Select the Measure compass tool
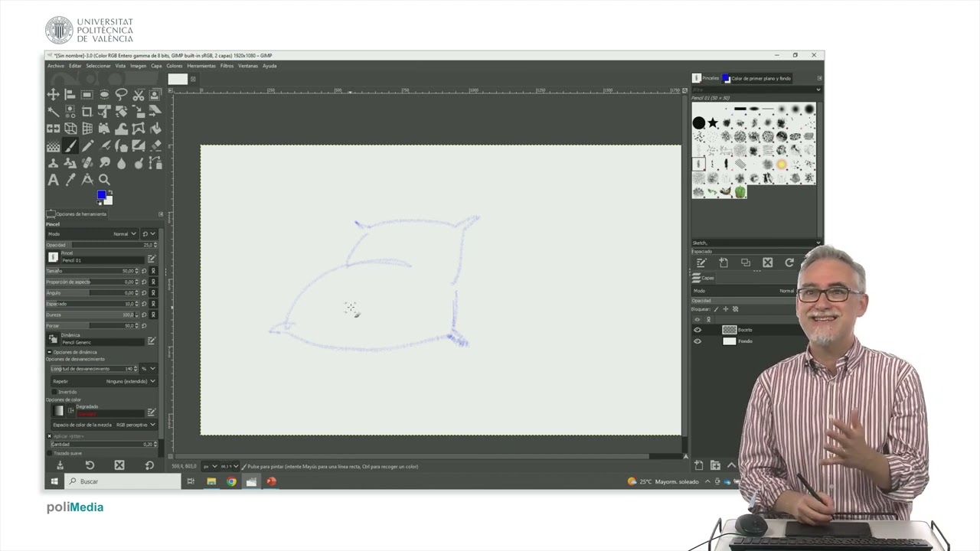Screen dimensions: 980x551 87,180
